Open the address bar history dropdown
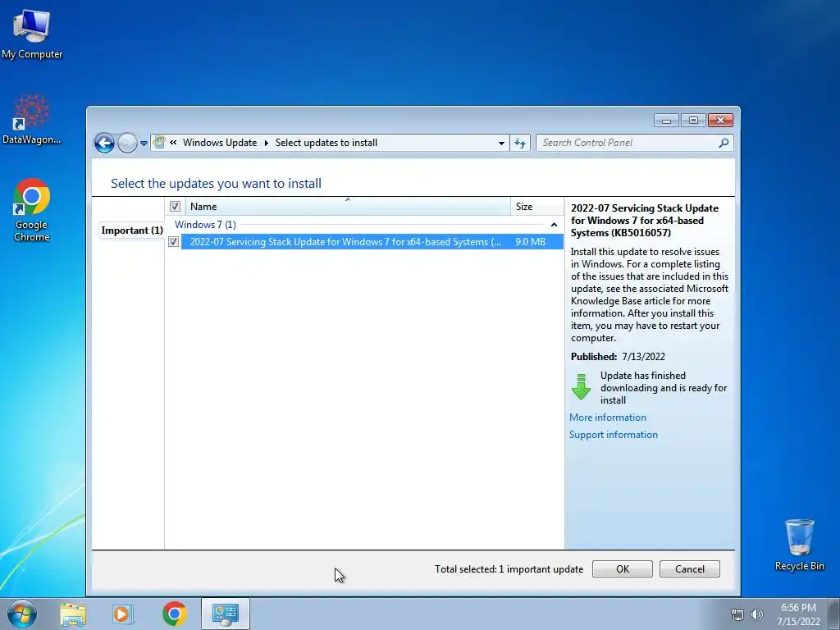Image resolution: width=840 pixels, height=630 pixels. pos(501,143)
